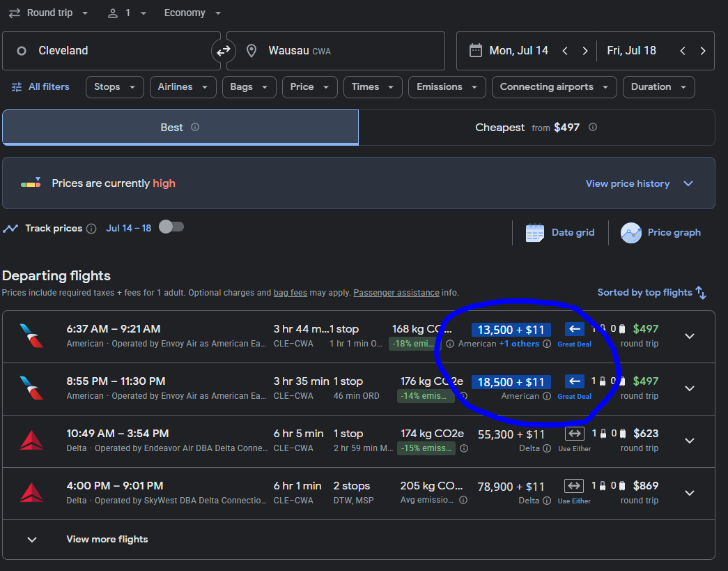Go to previous departure date
Viewport: 728px width, 571px height.
[565, 51]
